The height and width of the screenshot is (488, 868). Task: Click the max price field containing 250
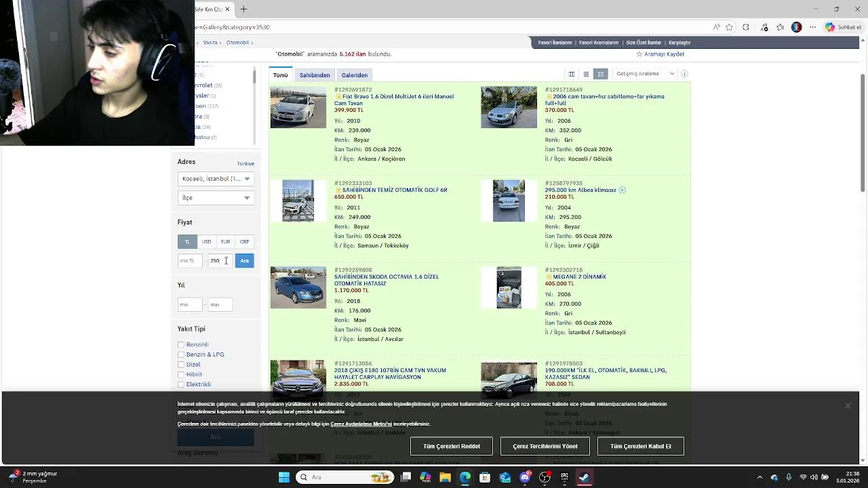(x=220, y=261)
